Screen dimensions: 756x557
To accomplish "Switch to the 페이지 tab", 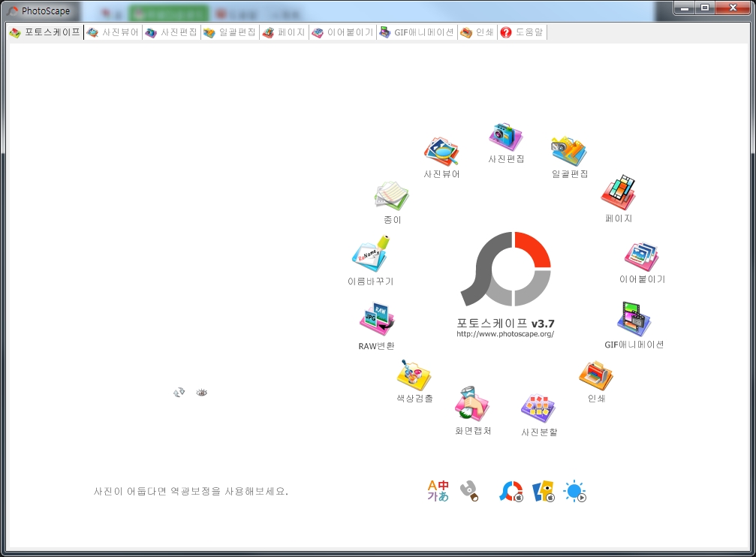I will [284, 32].
